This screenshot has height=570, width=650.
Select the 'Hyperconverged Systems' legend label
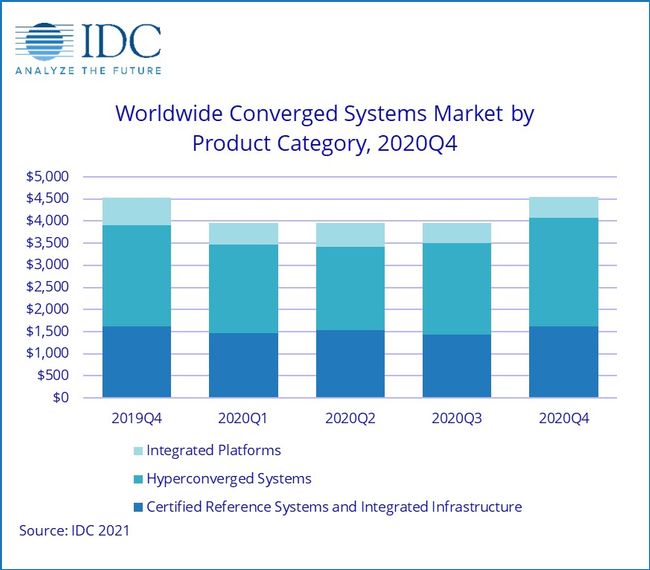pos(229,479)
